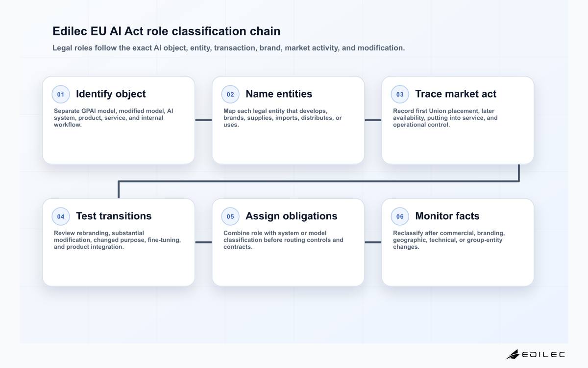Image resolution: width=588 pixels, height=368 pixels.
Task: Select the Test transitions heading
Action: pos(114,216)
